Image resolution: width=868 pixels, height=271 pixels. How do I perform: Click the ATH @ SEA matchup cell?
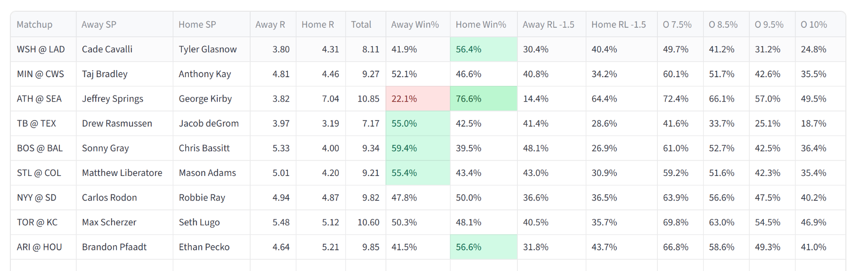coord(43,99)
